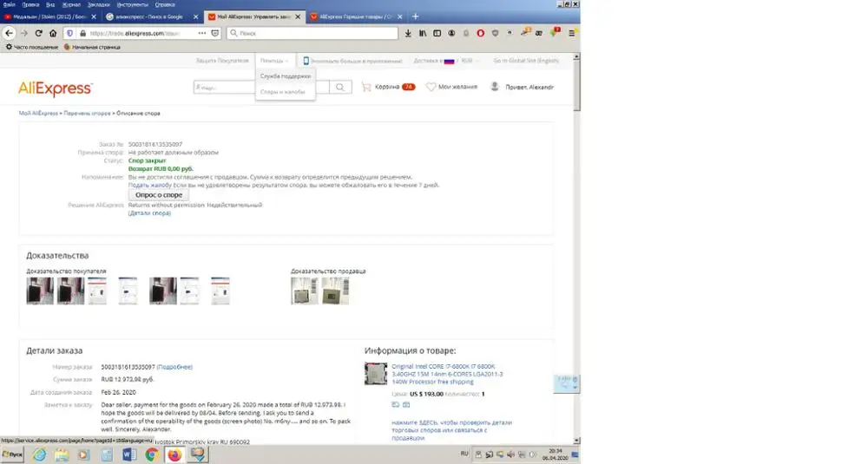Click the wishlist heart icon
868x464 pixels.
coord(431,87)
